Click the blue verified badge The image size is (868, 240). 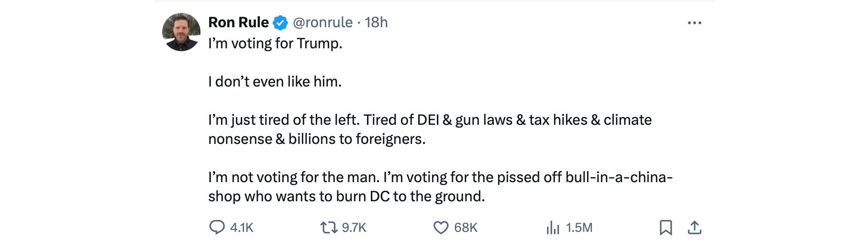(280, 22)
